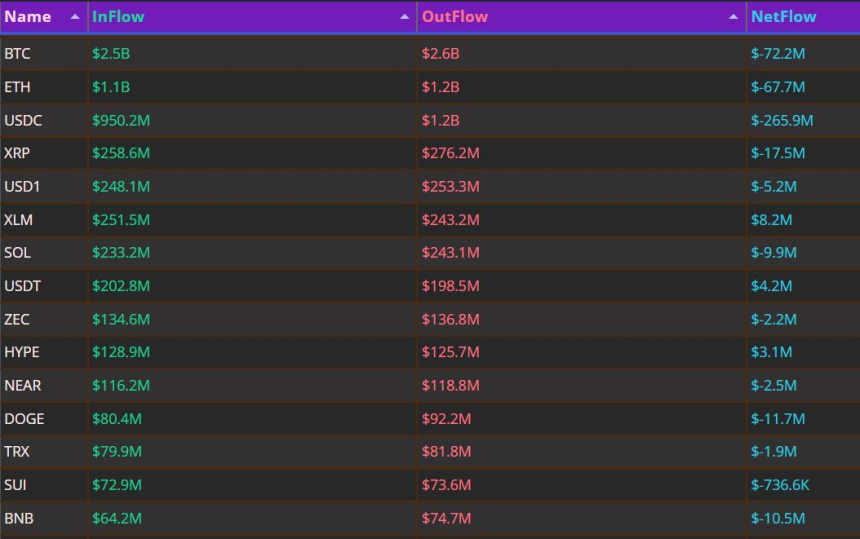The height and width of the screenshot is (539, 860).
Task: Select the InFlow column header label
Action: point(118,17)
